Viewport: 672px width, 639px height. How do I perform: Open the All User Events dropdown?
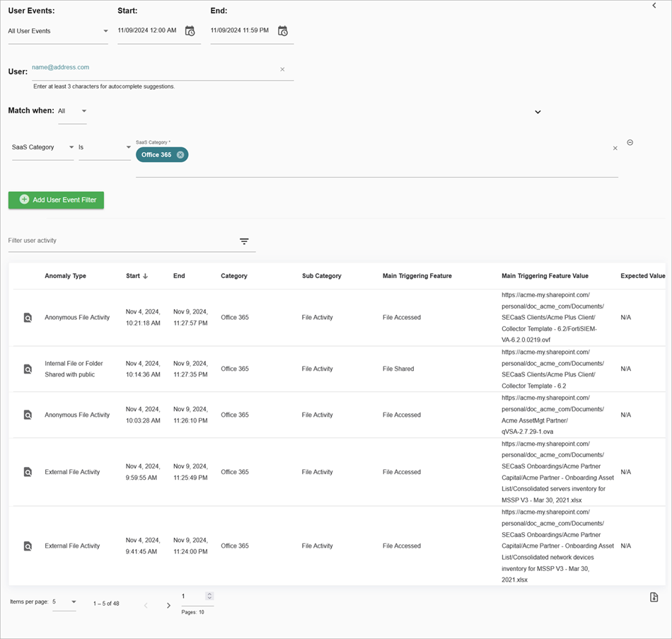point(106,31)
